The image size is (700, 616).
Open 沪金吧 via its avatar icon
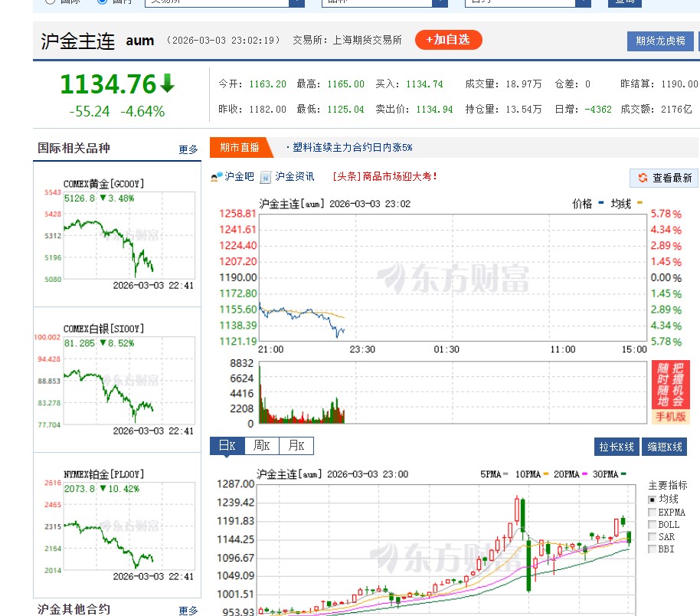(214, 176)
